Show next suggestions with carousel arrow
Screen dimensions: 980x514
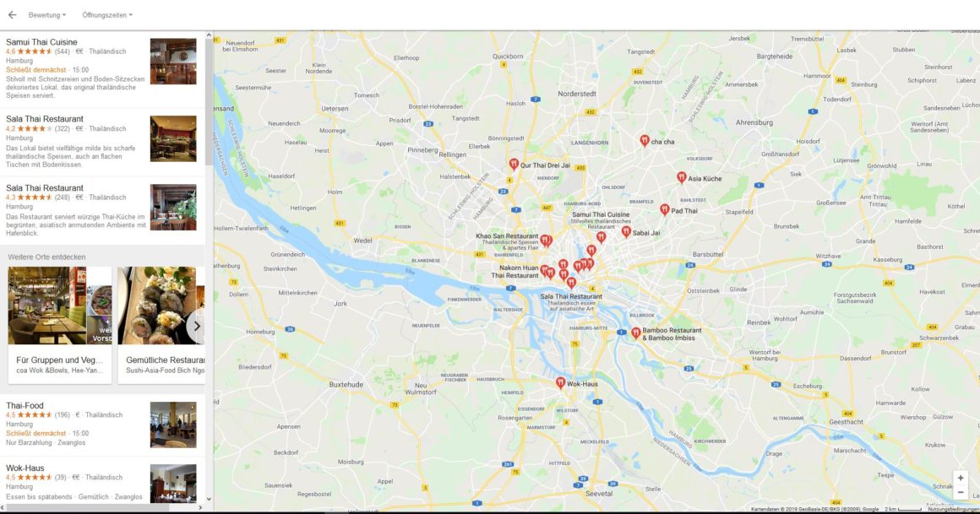coord(196,326)
